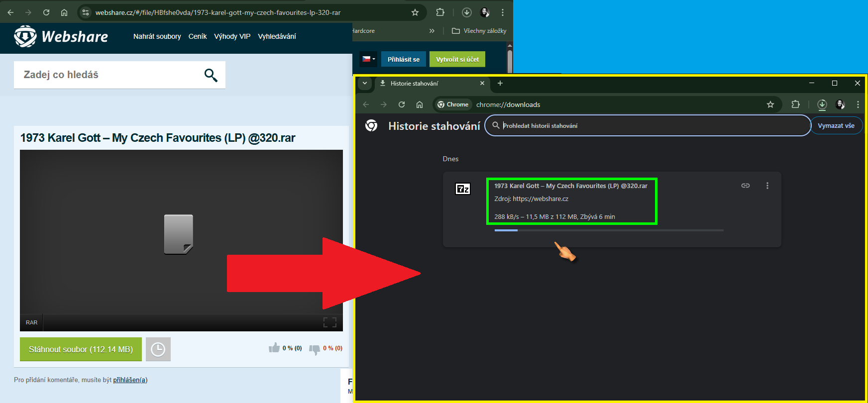Click the Vymazat vše button
868x403 pixels.
click(x=836, y=125)
